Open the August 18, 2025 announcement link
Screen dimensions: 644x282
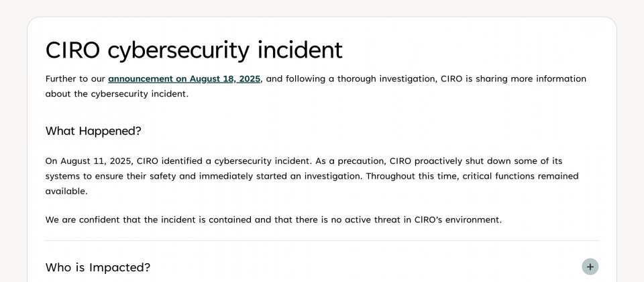[x=184, y=79]
